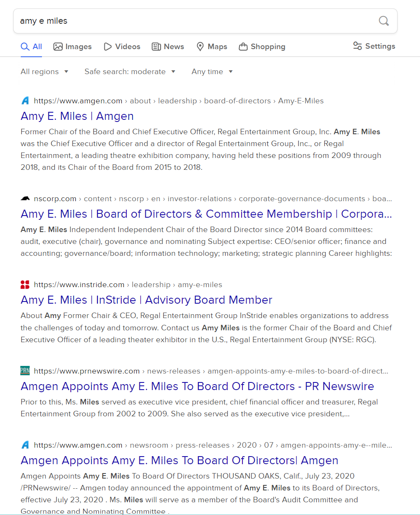Open the Images tab
The height and width of the screenshot is (515, 420).
[x=72, y=47]
